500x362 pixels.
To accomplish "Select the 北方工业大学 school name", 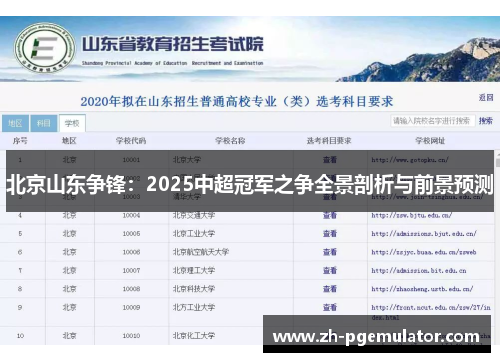I will click(194, 307).
